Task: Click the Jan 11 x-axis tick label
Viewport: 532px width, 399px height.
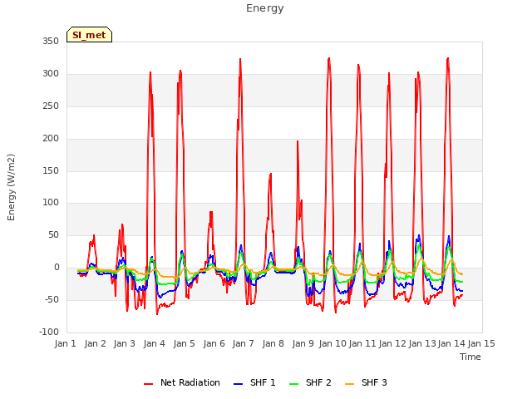Action: click(x=362, y=343)
